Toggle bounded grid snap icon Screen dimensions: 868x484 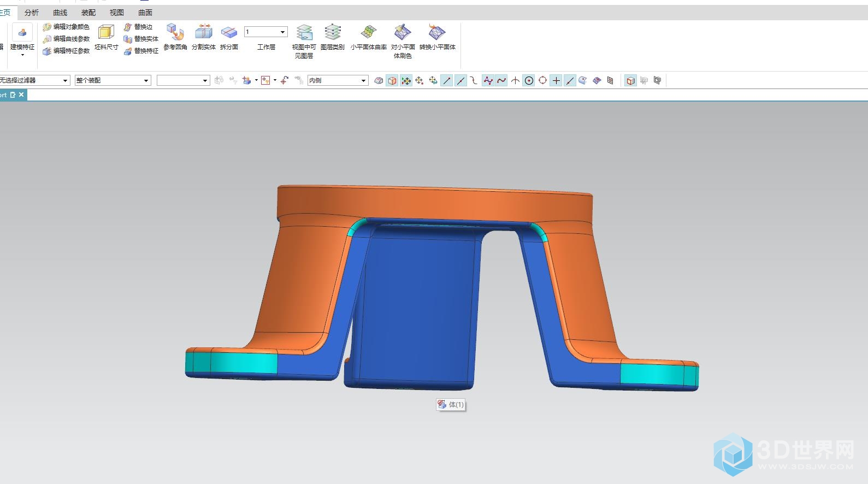(610, 80)
